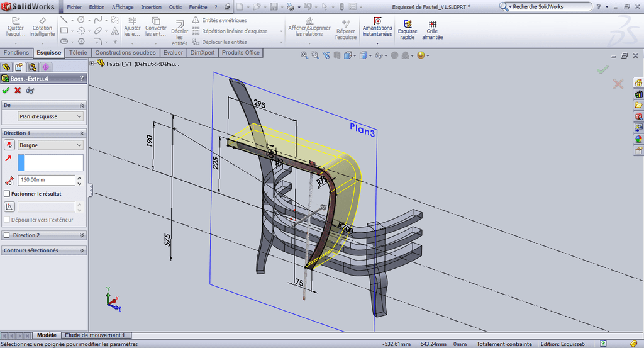
Task: Toggle Grille aimantée
Action: coord(432,30)
